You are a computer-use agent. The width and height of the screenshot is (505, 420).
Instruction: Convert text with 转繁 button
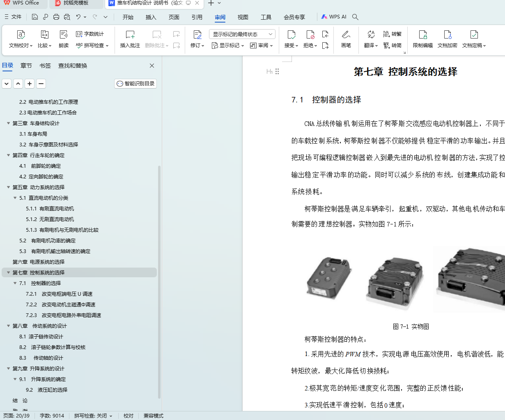[x=393, y=34]
